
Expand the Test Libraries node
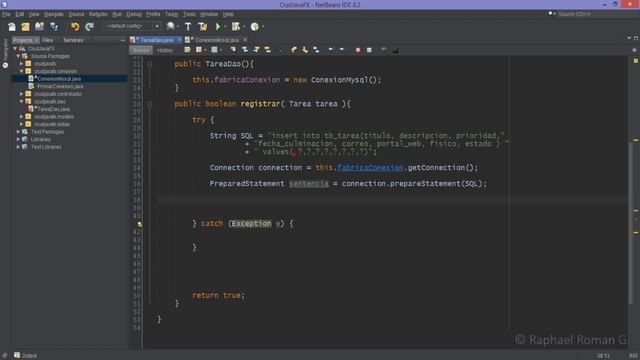[x=18, y=147]
